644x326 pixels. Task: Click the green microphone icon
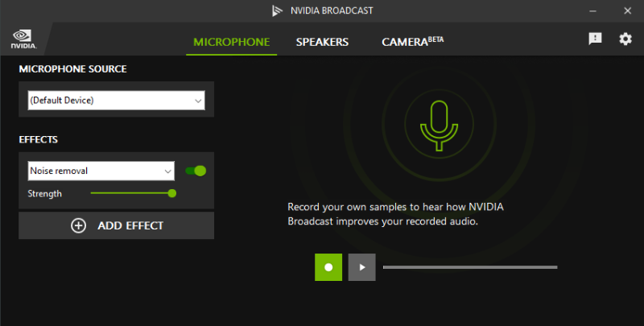tap(439, 126)
